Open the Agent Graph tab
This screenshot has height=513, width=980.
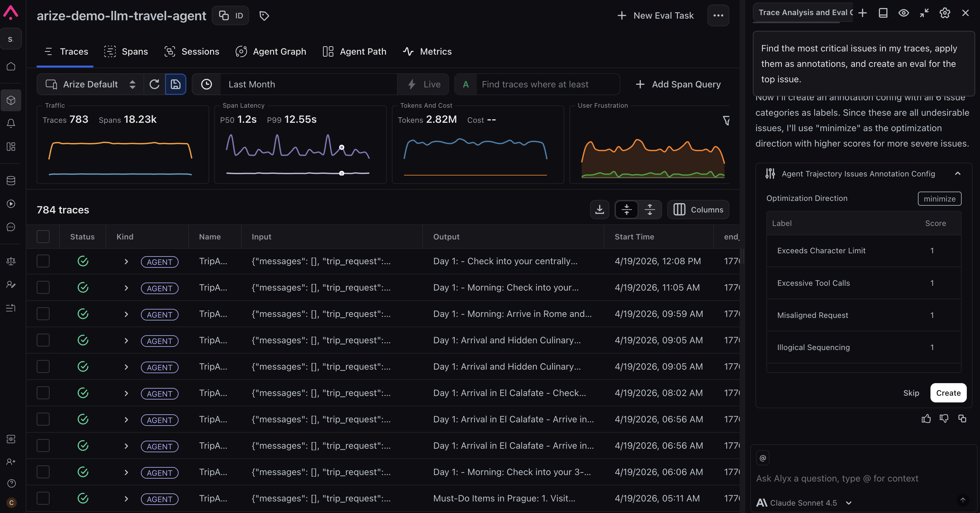[271, 51]
